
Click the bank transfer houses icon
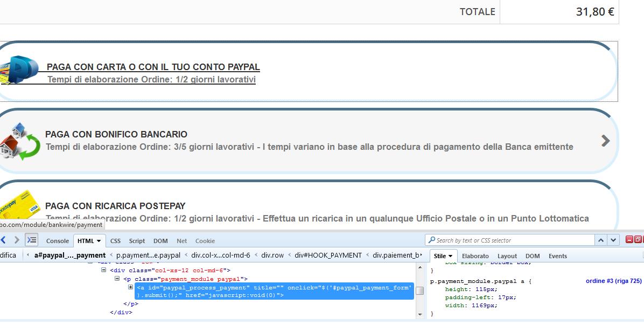click(20, 141)
